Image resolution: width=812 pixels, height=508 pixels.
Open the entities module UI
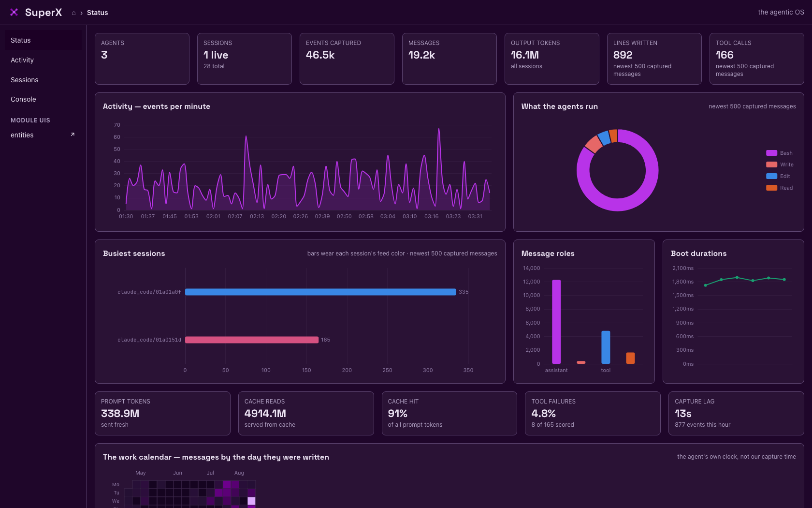(x=43, y=135)
